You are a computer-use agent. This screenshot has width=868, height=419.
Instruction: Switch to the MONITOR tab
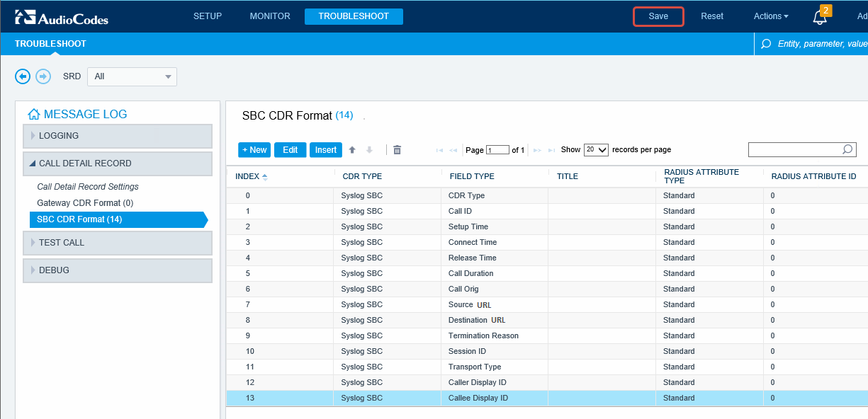269,16
